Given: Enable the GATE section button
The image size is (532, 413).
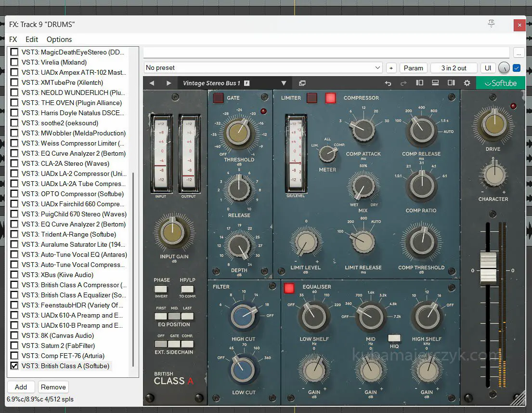Looking at the screenshot, I should (x=218, y=98).
